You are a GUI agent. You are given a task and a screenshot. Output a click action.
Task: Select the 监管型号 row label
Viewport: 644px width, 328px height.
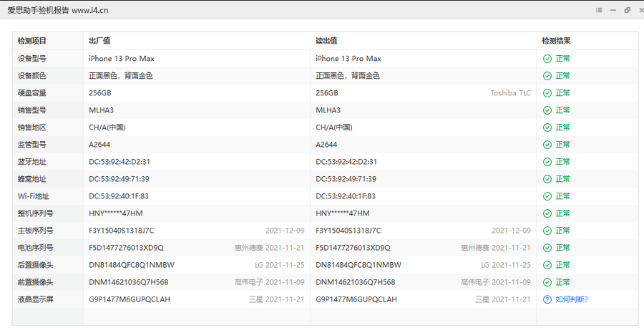[x=32, y=145]
